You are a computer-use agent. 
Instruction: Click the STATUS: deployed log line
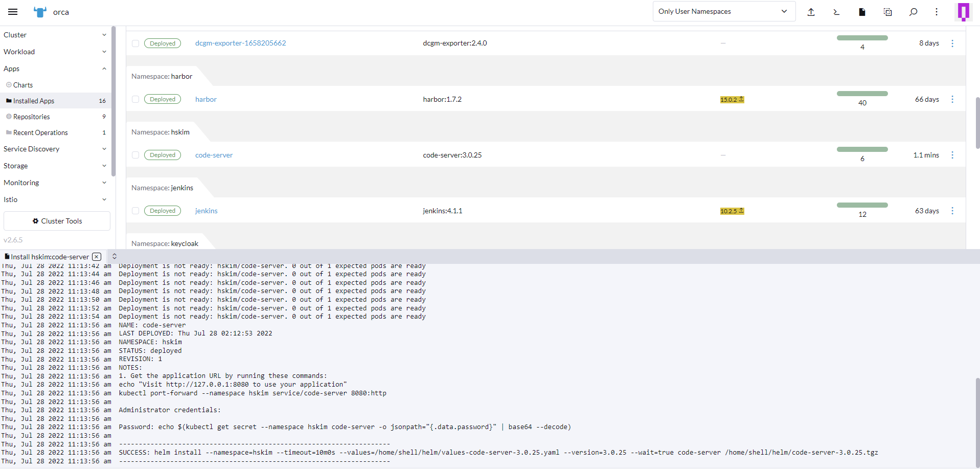coord(150,351)
